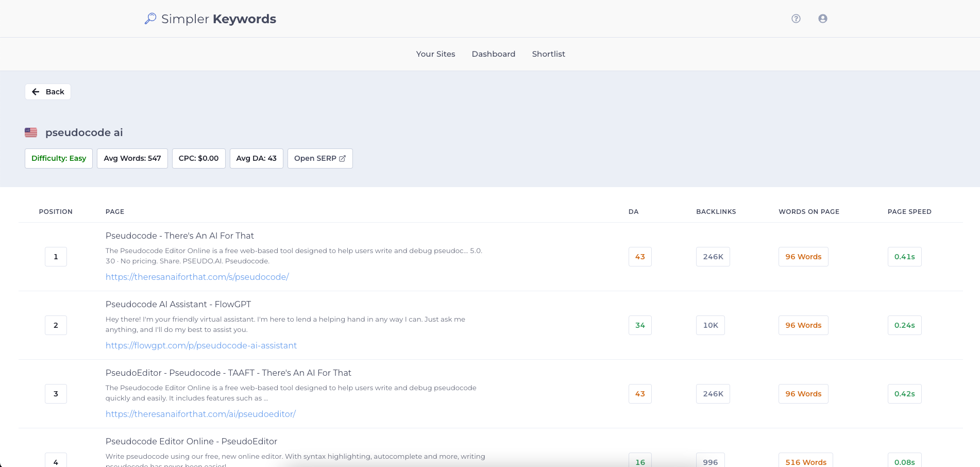
Task: Open the theresanaiforthat.com/ai/pseudoeditor/ link
Action: point(200,414)
